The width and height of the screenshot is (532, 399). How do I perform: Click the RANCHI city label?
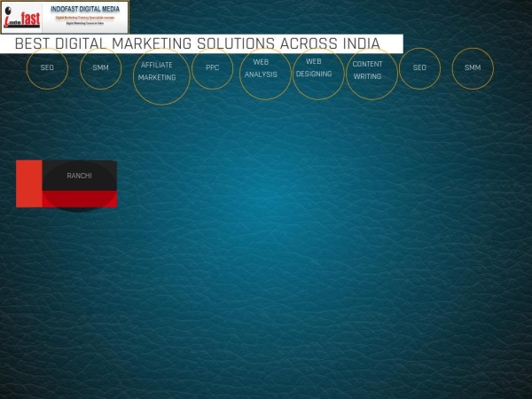point(79,176)
